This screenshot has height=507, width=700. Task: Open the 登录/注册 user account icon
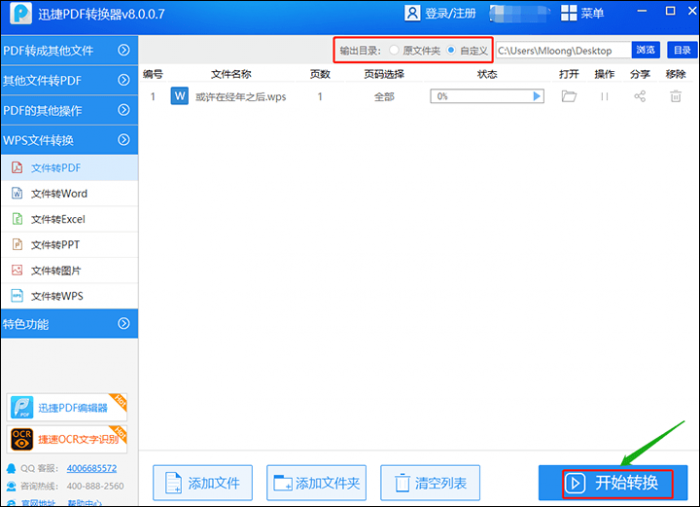click(412, 13)
